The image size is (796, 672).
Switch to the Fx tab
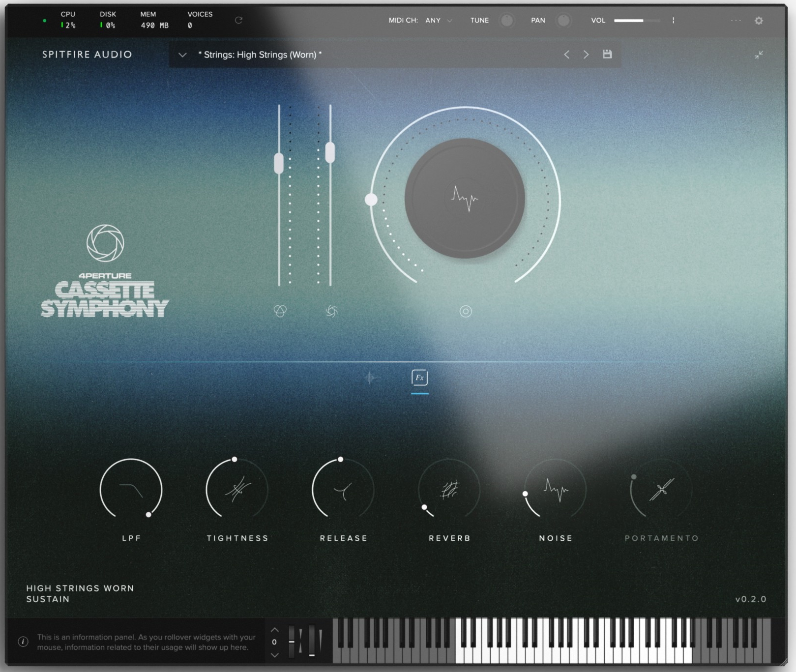[419, 378]
